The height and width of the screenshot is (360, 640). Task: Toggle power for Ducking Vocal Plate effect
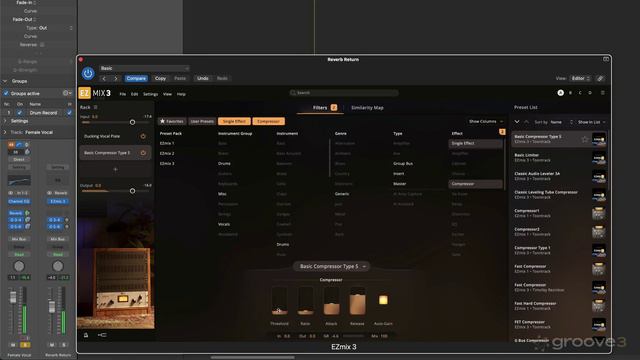point(143,136)
